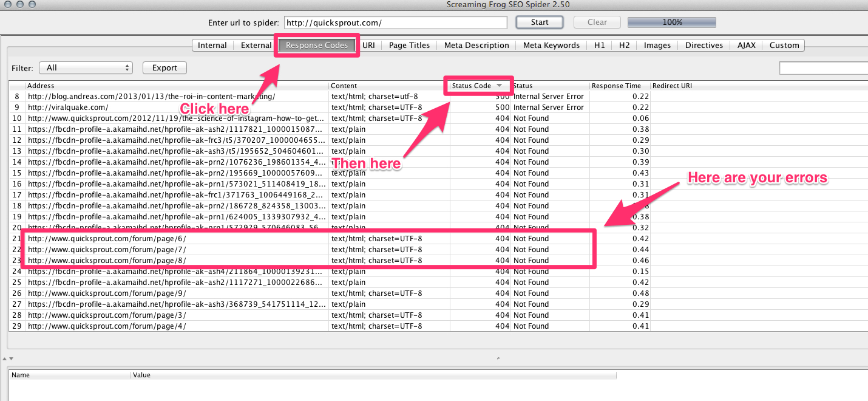868x401 pixels.
Task: Click the 100% crawl progress bar
Action: tap(671, 22)
